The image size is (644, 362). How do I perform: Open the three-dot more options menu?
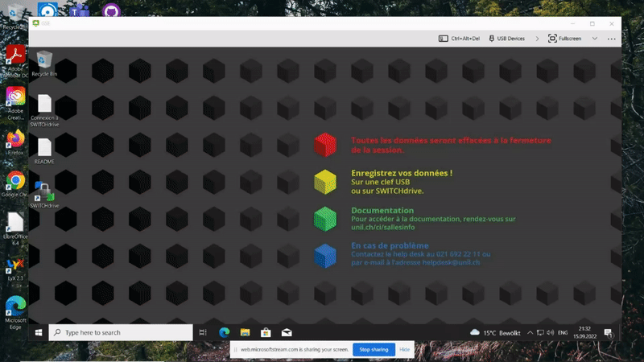click(x=612, y=38)
